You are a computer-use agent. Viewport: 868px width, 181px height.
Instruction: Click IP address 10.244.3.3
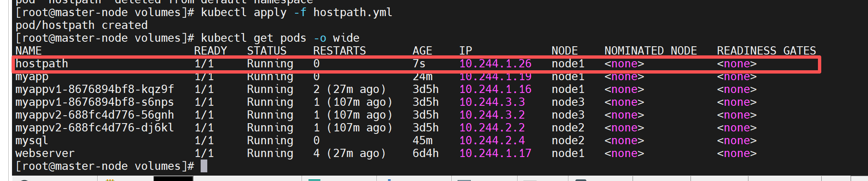(x=492, y=102)
